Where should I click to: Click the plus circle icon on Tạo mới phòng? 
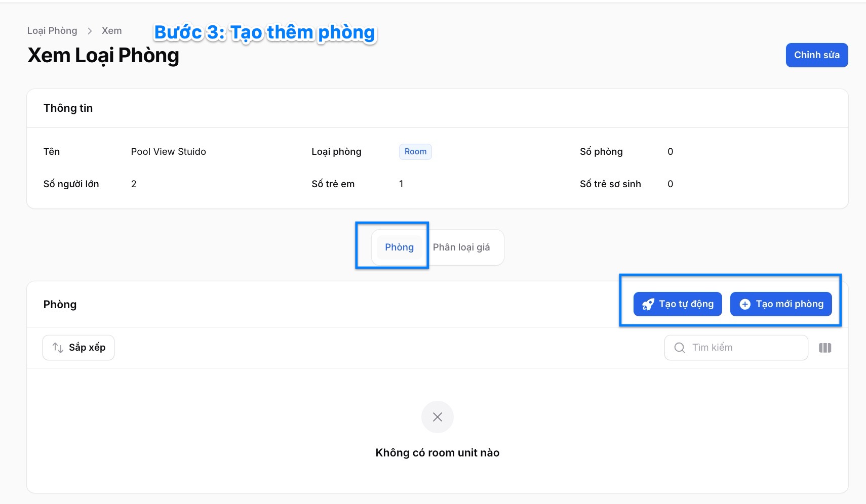745,304
